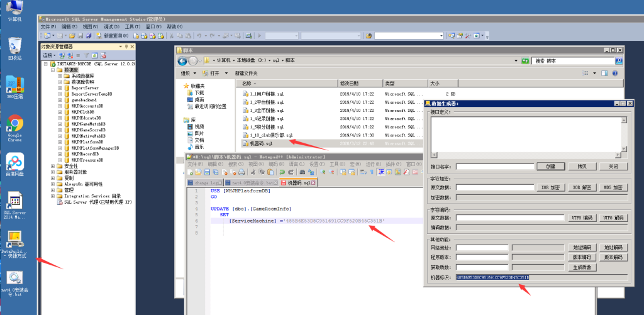Click the 接口名字 input field
Image resolution: width=644 pixels, height=315 pixels.
tap(495, 167)
